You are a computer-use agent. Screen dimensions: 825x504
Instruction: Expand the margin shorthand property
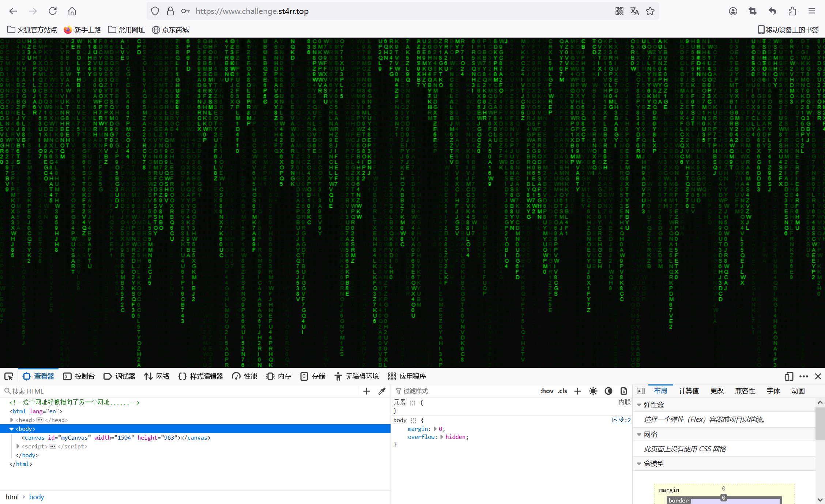[x=435, y=429]
